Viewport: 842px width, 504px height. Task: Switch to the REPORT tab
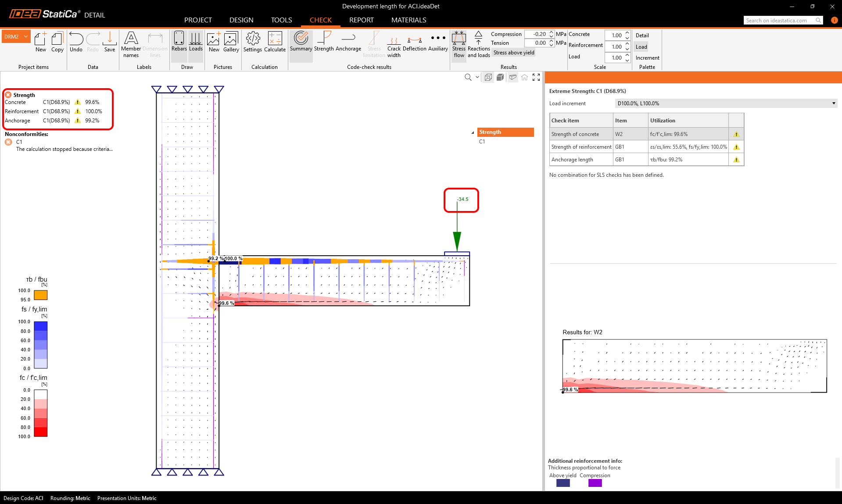pyautogui.click(x=361, y=20)
